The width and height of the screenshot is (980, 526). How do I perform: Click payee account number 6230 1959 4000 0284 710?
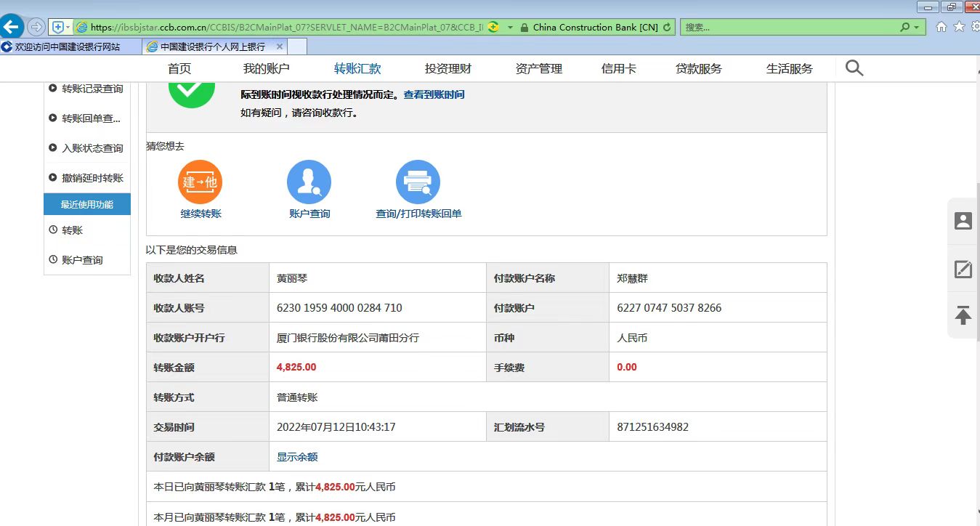pos(339,308)
